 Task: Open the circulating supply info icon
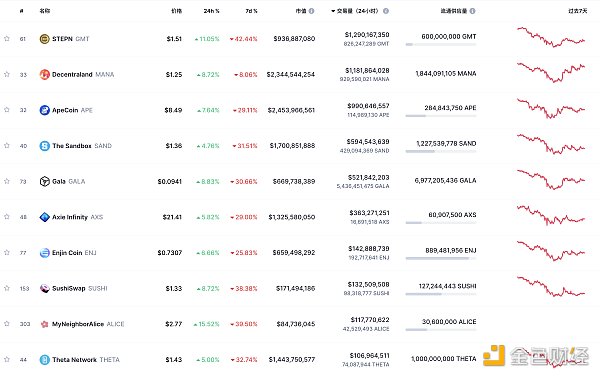[x=473, y=11]
